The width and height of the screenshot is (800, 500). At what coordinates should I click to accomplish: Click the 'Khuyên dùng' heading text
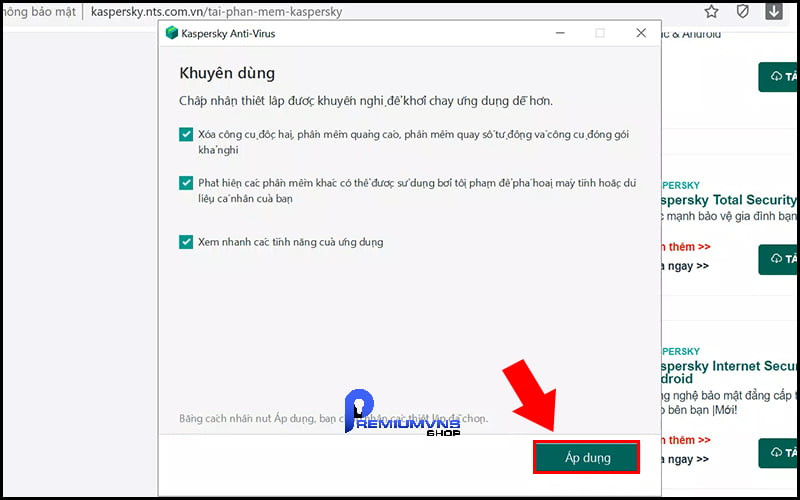click(x=227, y=73)
